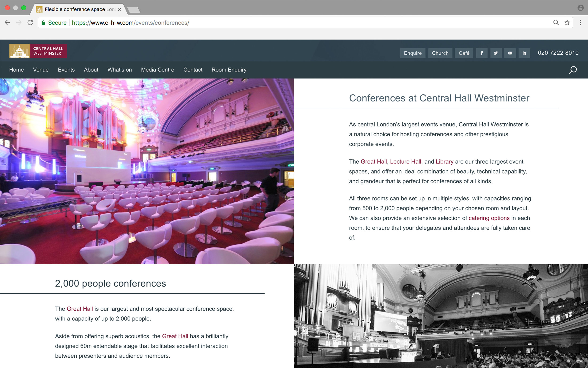Image resolution: width=588 pixels, height=368 pixels.
Task: Open the About menu item
Action: click(91, 70)
